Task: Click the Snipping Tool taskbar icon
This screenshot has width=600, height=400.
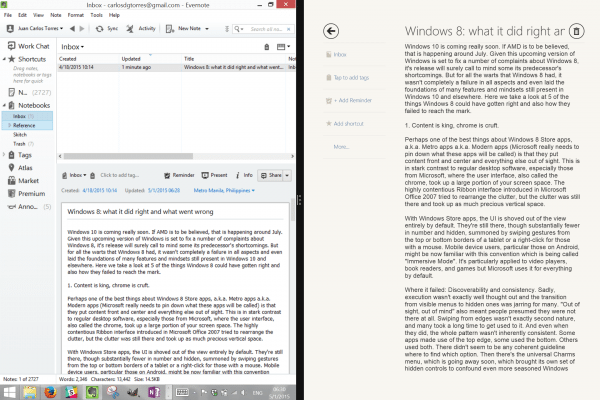Action: [112, 392]
